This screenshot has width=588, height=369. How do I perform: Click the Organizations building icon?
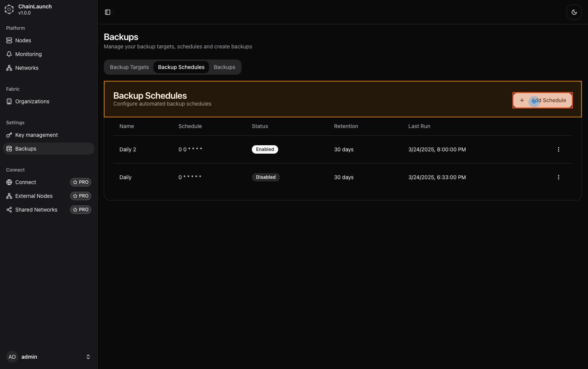coord(9,101)
